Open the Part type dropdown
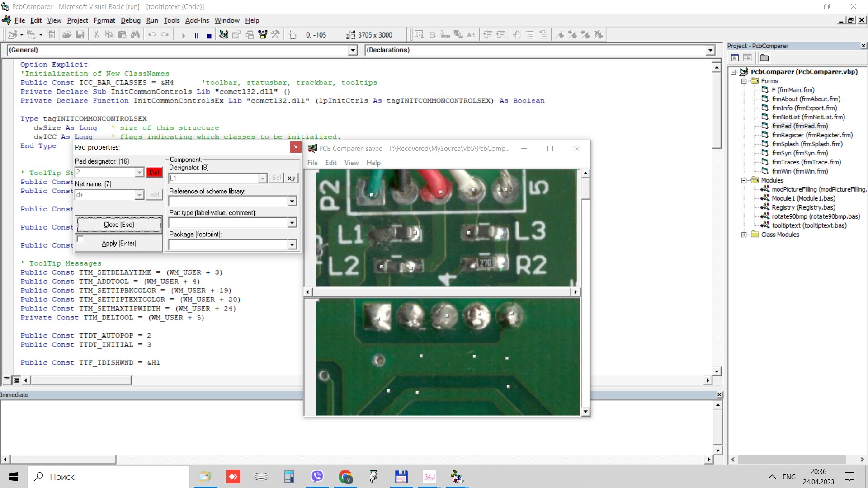868x488 pixels. tap(292, 223)
